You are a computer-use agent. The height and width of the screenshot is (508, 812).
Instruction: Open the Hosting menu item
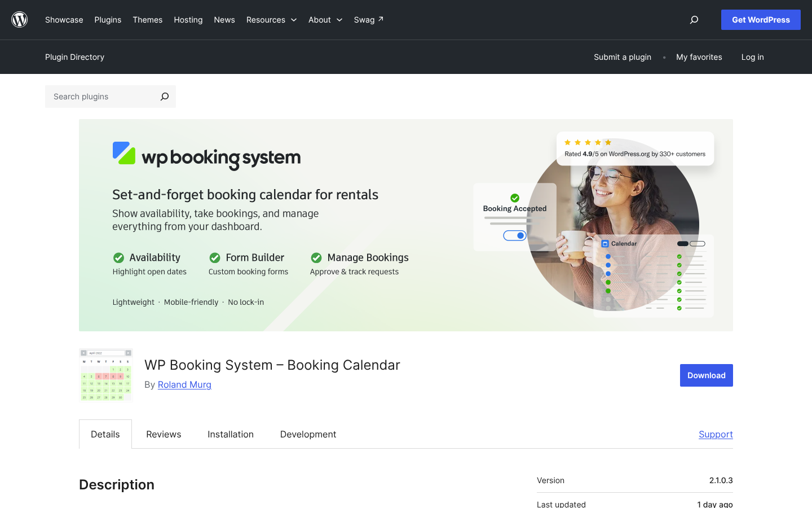pos(188,20)
